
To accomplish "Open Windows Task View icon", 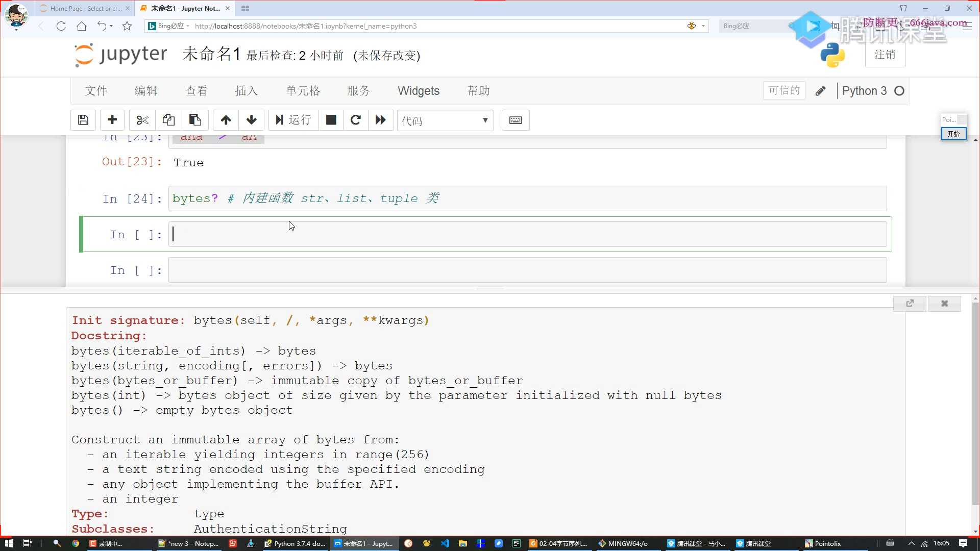I will tap(28, 543).
